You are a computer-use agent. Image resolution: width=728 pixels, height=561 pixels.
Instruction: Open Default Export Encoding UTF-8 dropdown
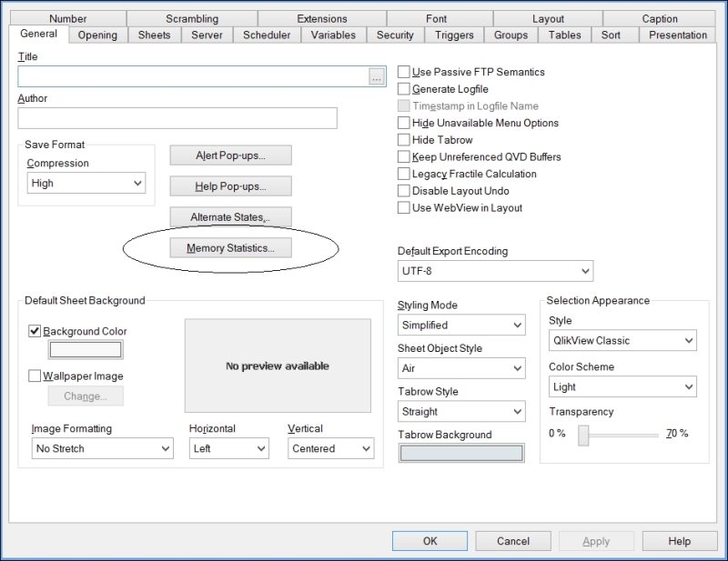click(x=495, y=271)
